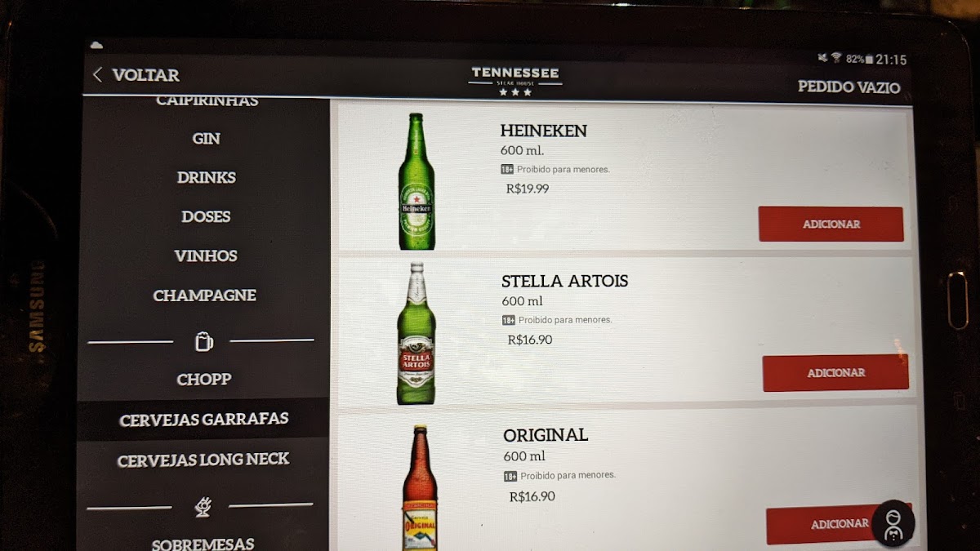Tap the Stella Artois bottle image
980x551 pixels.
[416, 334]
